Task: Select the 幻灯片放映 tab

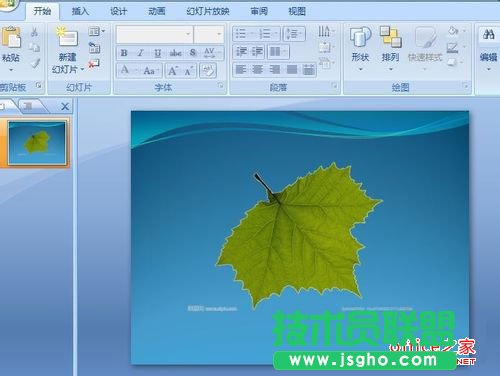Action: [x=208, y=11]
